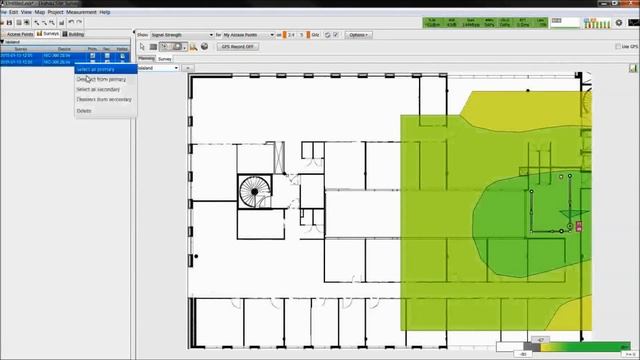Choose Deselect from primary in the context menu

pyautogui.click(x=106, y=79)
